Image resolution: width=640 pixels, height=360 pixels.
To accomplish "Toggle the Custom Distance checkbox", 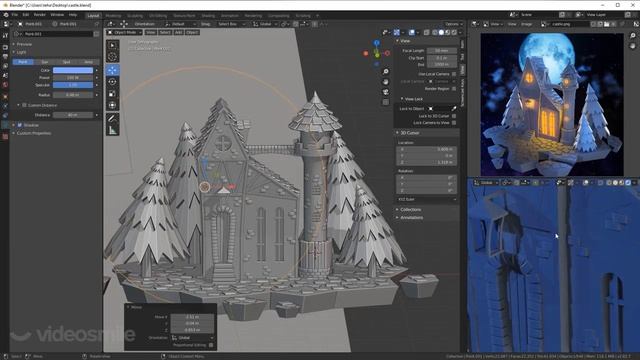I will click(24, 105).
